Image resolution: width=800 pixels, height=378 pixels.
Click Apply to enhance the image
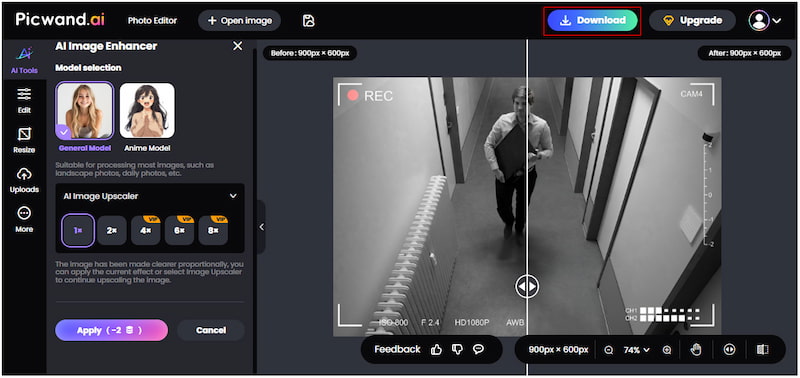111,330
